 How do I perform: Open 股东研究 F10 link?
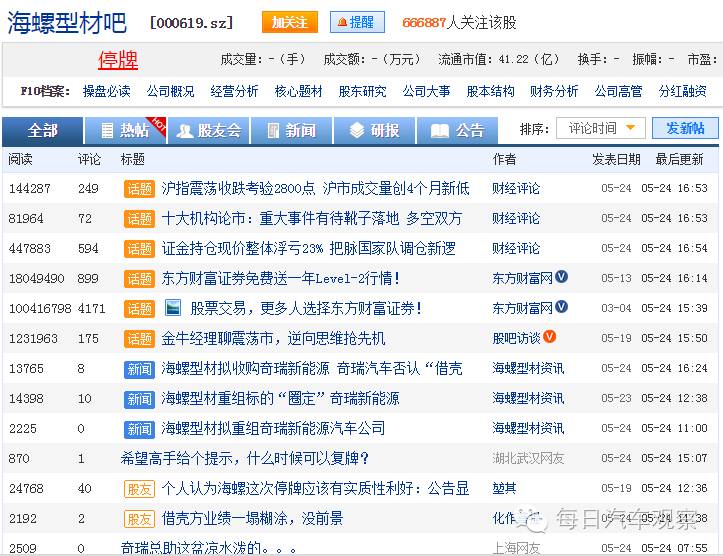[362, 91]
